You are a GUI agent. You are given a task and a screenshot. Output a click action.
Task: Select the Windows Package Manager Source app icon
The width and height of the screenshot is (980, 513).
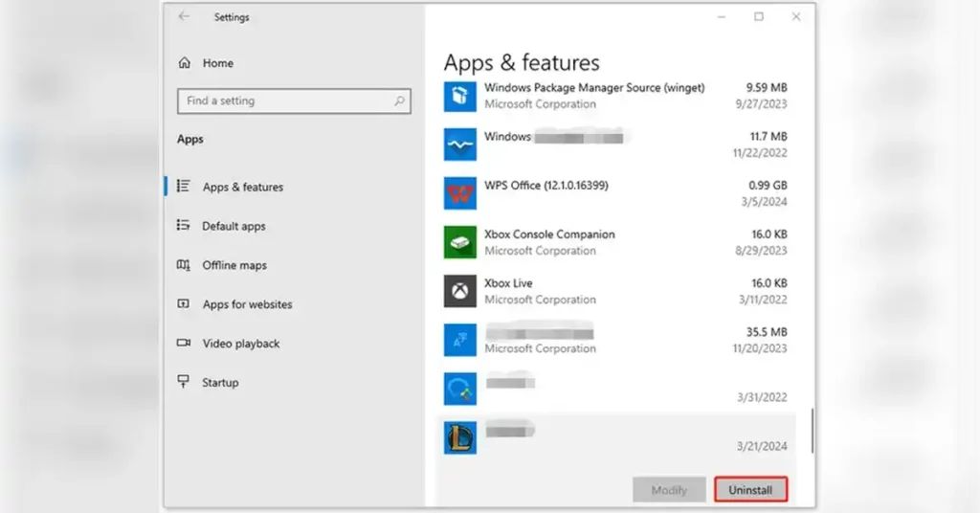pos(460,97)
